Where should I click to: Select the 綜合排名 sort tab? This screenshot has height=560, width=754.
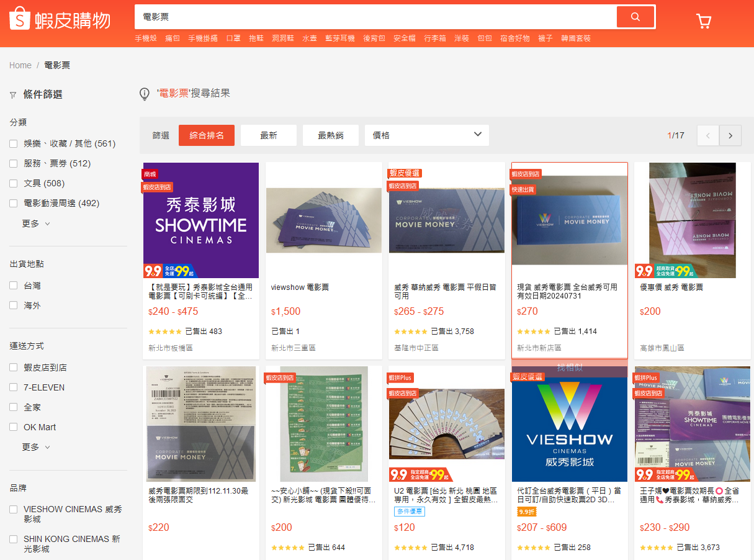[207, 135]
